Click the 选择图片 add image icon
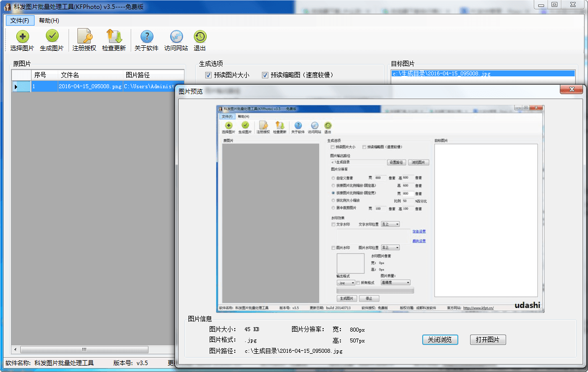The image size is (588, 372). [x=22, y=37]
